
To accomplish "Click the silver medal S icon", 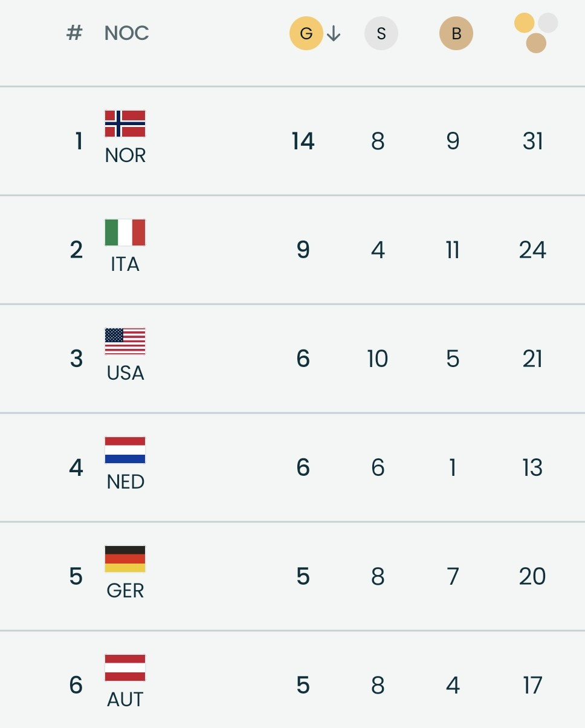I will coord(381,33).
